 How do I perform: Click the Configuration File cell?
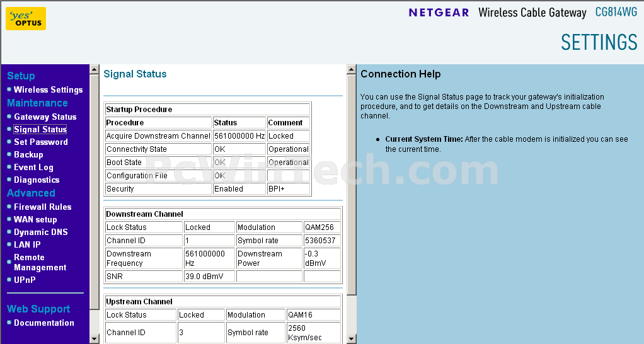pyautogui.click(x=158, y=176)
